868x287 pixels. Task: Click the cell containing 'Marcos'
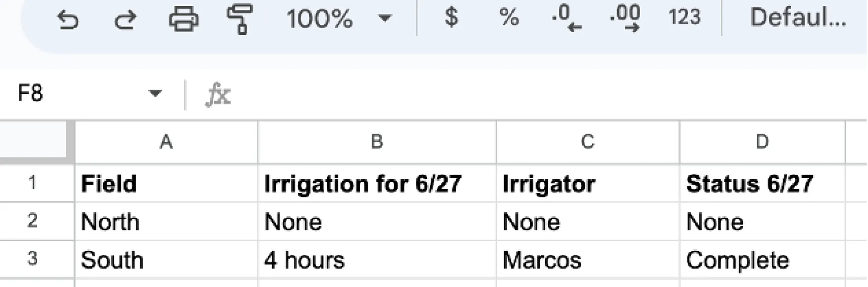[587, 260]
